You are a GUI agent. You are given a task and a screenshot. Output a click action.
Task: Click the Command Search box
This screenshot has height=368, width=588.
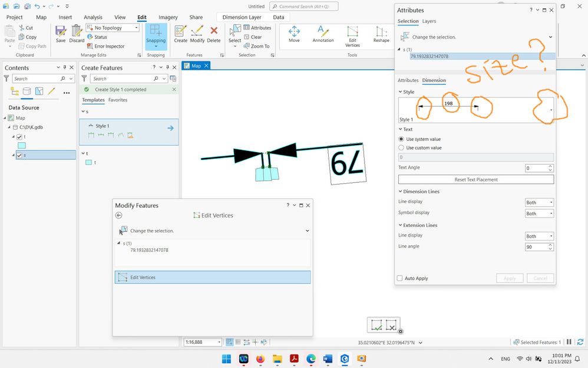click(x=304, y=6)
